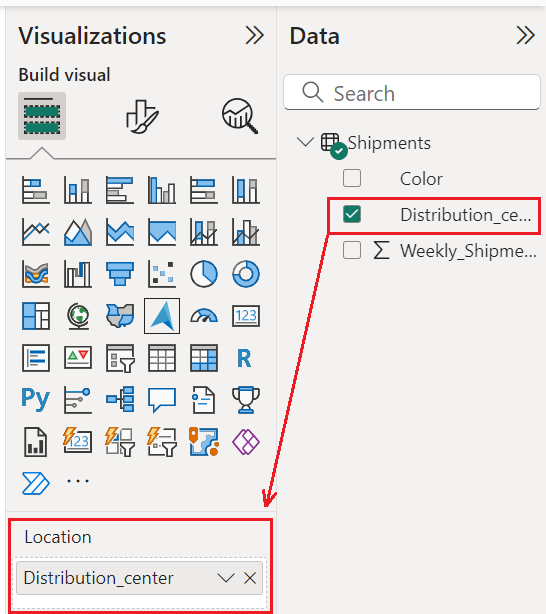Select the Waterfall chart visual
This screenshot has height=614, width=546.
pos(78,274)
